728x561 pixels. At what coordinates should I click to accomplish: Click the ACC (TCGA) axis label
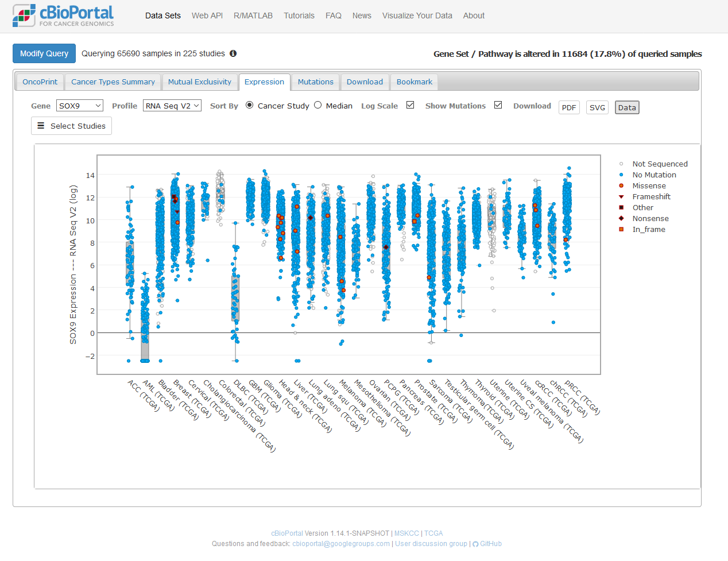click(x=144, y=395)
